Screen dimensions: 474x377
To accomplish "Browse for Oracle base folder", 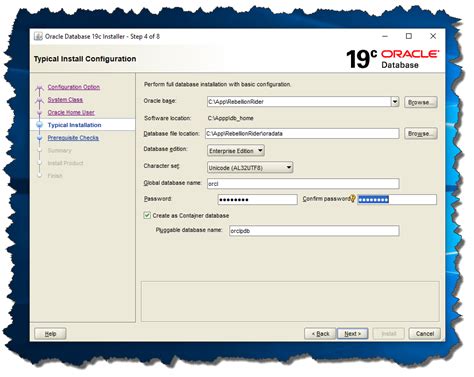I will [421, 102].
